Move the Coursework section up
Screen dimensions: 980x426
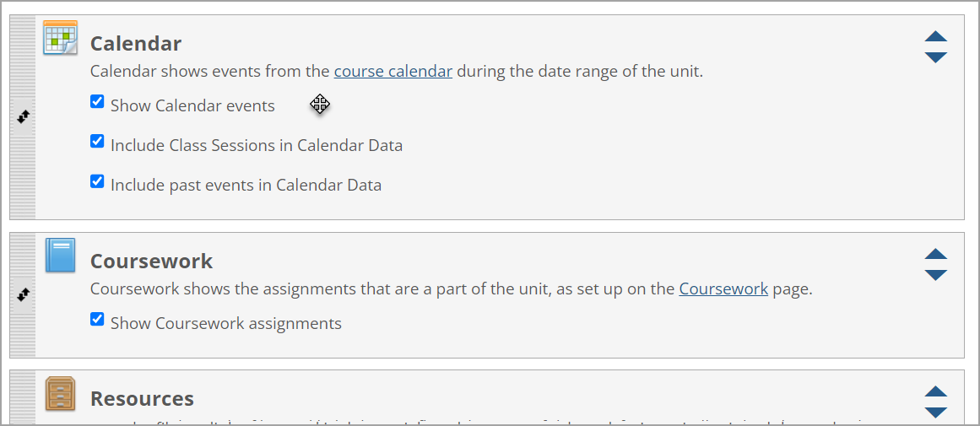[x=935, y=254]
